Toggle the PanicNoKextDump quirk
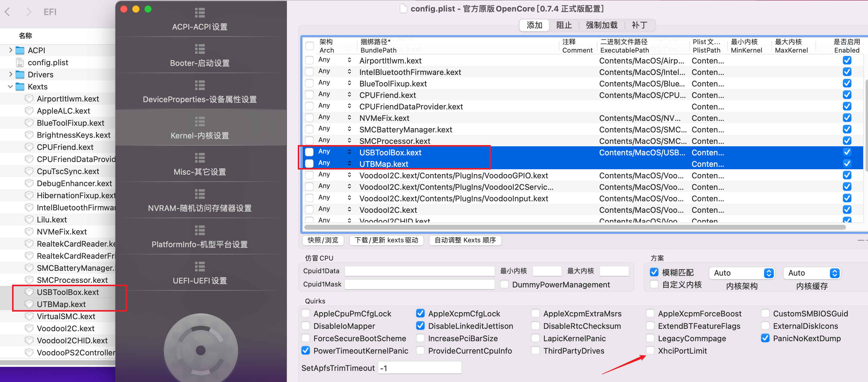Viewport: 868px width, 382px height. pos(765,338)
